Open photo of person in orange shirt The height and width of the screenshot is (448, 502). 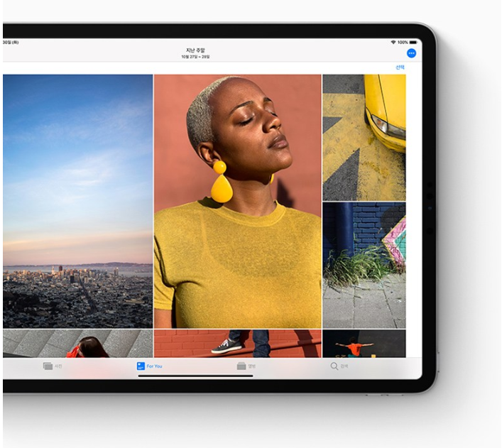(364, 344)
